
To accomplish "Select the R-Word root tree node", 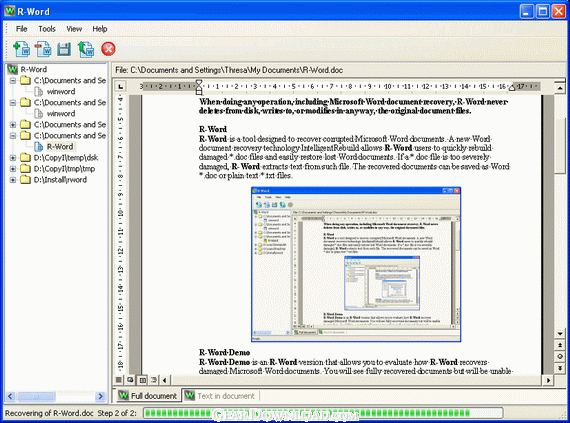I will pos(33,69).
